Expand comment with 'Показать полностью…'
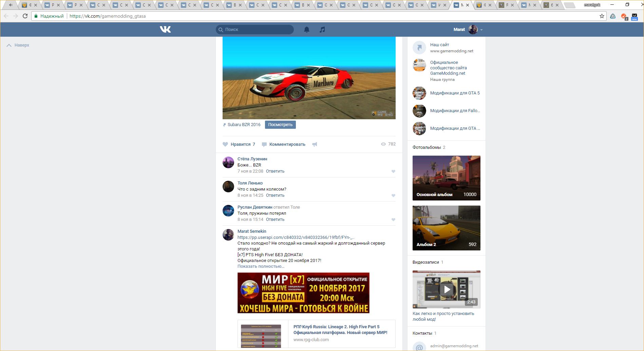Screen dimensions: 644x351 (x=261, y=266)
